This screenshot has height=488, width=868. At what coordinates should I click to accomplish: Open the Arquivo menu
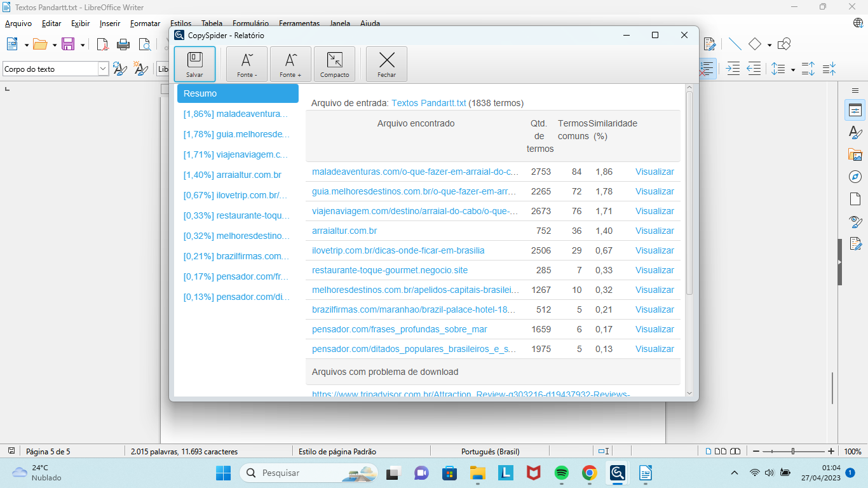[x=18, y=24]
